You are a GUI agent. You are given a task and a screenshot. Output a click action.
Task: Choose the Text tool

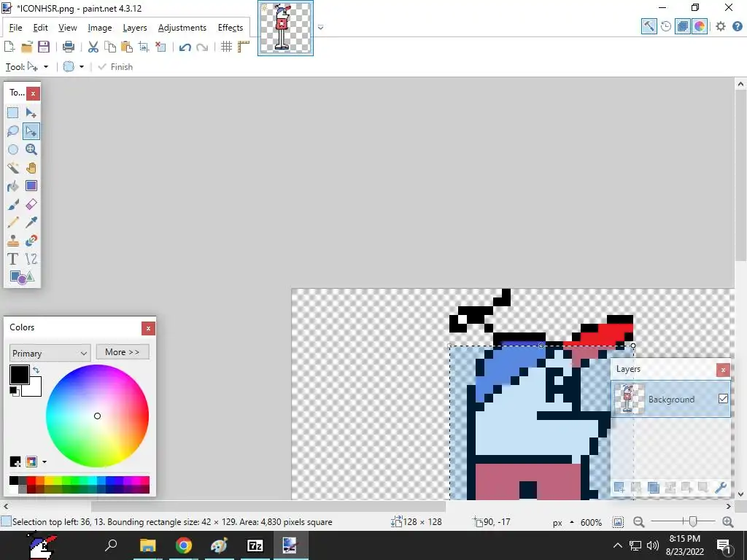[13, 259]
